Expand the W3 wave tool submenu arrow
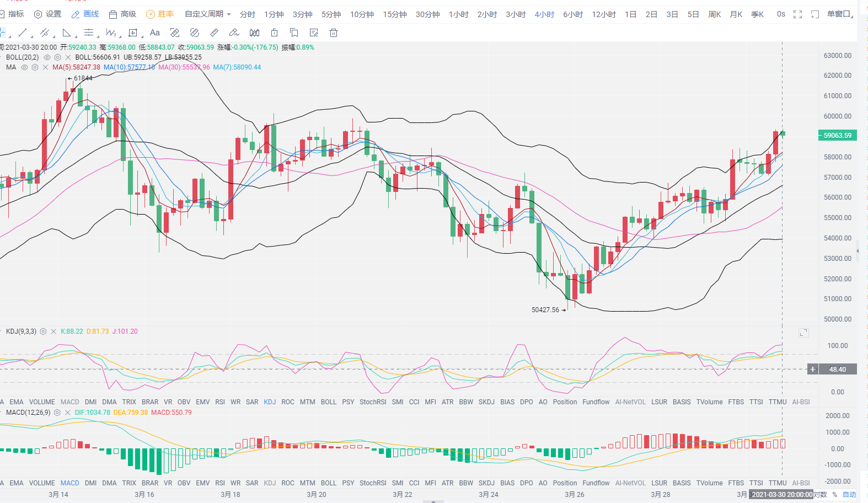 (120, 36)
